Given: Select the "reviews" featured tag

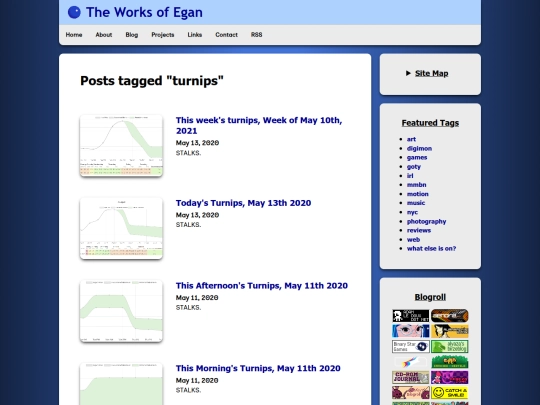Looking at the screenshot, I should tap(419, 230).
